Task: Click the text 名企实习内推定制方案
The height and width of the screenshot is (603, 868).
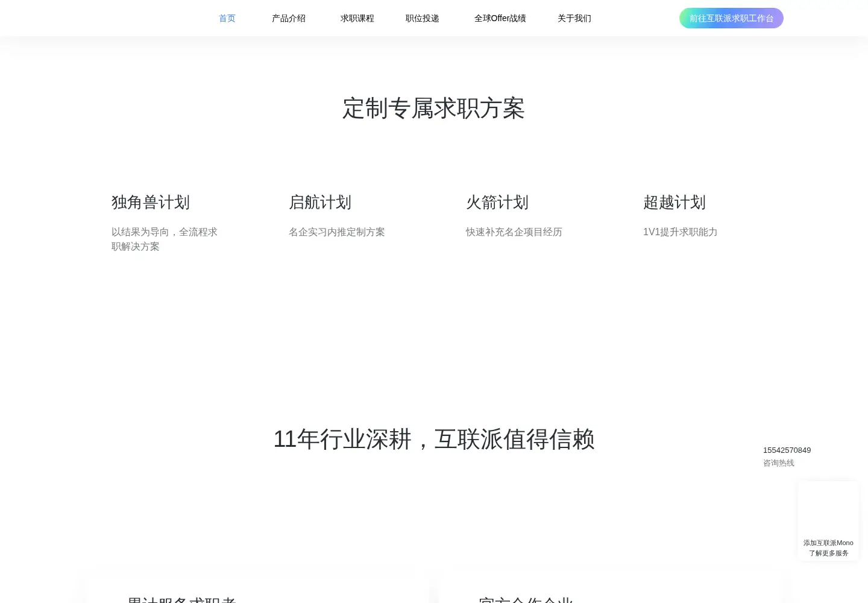Action: [x=336, y=232]
